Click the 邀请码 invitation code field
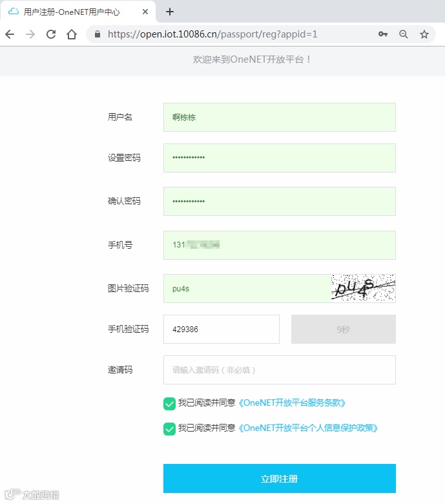Screen dimensions: 445x504 [x=280, y=370]
